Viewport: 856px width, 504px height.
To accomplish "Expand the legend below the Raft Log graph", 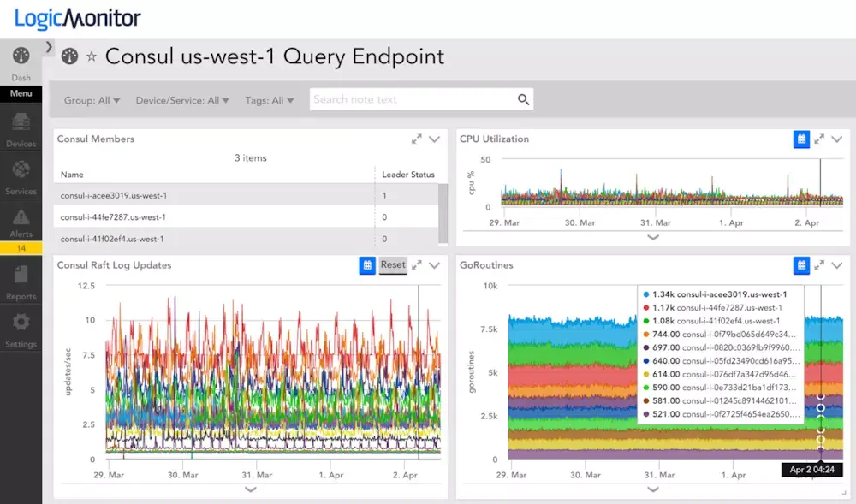I will click(x=250, y=489).
